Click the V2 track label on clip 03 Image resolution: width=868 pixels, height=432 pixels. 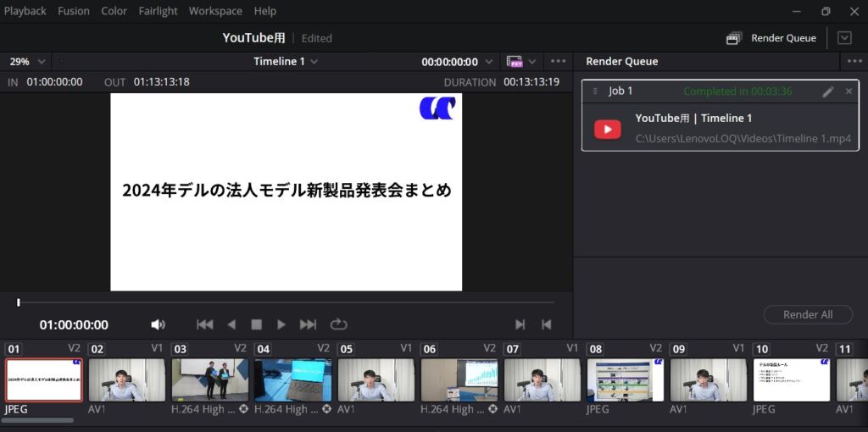pos(240,348)
